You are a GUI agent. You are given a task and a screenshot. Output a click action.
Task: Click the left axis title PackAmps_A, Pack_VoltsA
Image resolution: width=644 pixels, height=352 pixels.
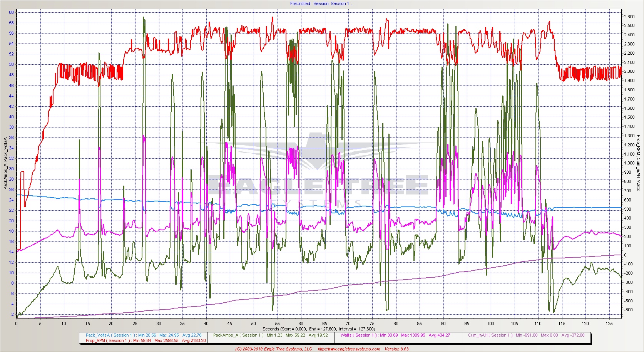[6, 163]
